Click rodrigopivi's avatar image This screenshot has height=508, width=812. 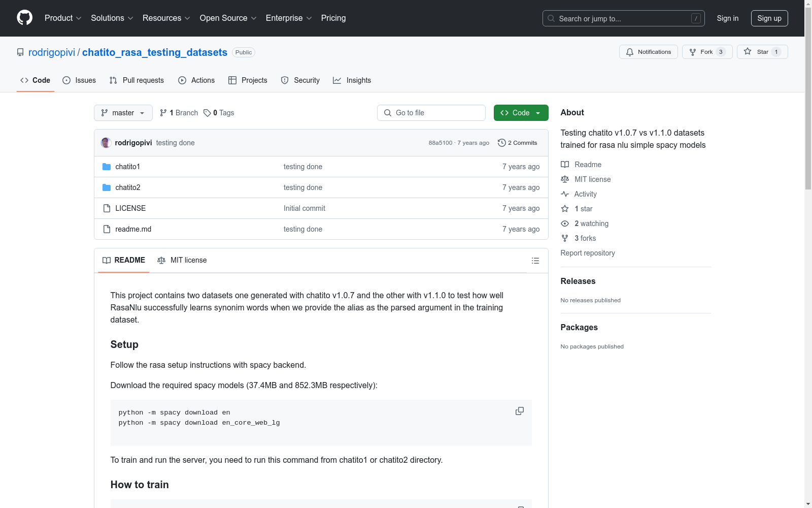point(106,143)
